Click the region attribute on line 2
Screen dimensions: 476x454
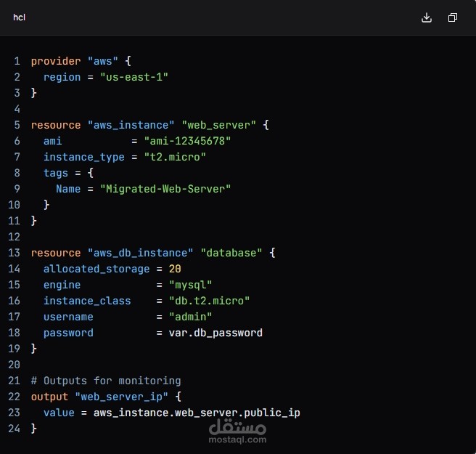pyautogui.click(x=62, y=77)
